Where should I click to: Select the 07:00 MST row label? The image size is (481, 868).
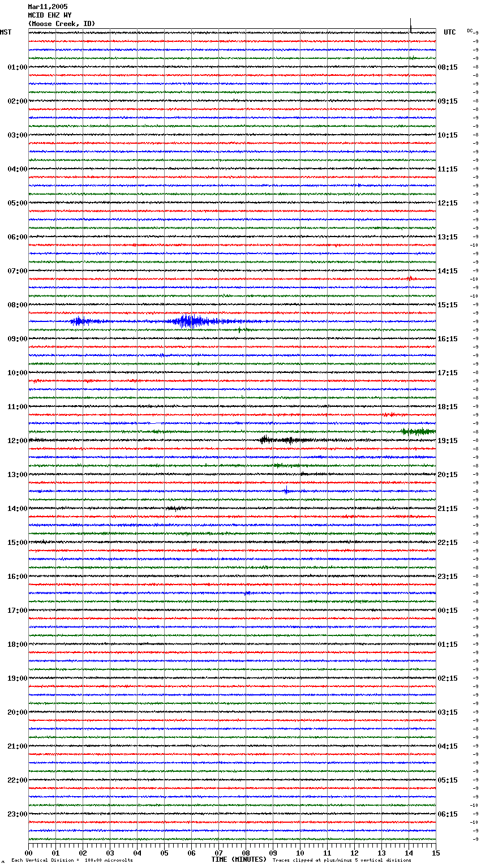coord(18,271)
